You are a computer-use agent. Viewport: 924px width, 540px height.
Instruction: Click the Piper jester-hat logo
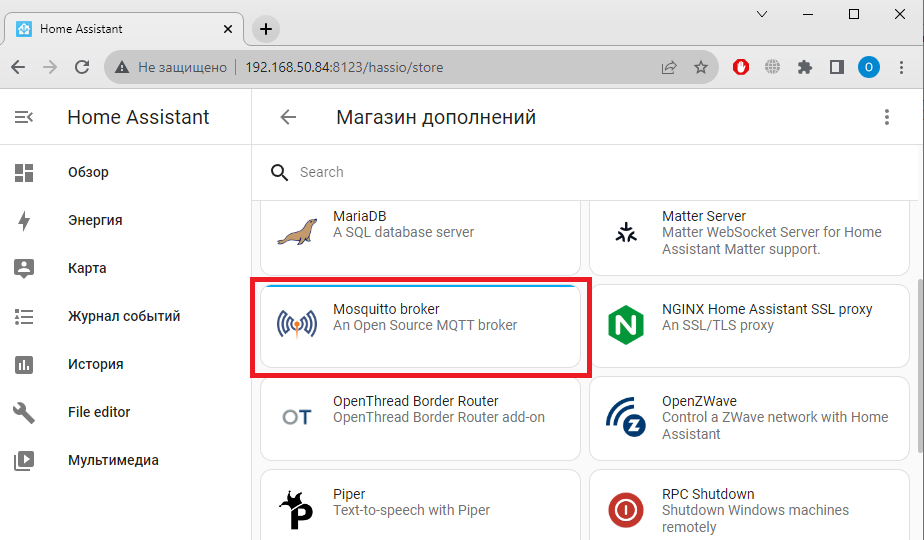click(296, 510)
